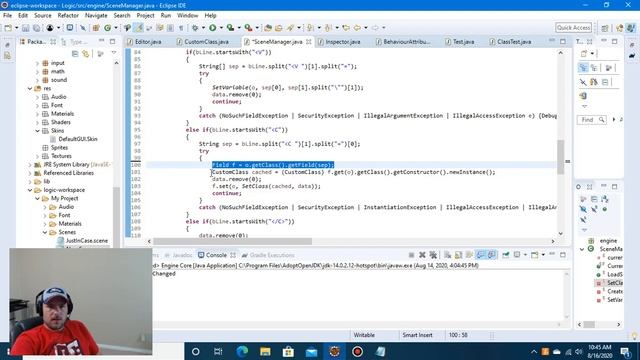The image size is (640, 360).
Task: Toggle Link with Editor in Package Explorer
Action: click(x=86, y=53)
